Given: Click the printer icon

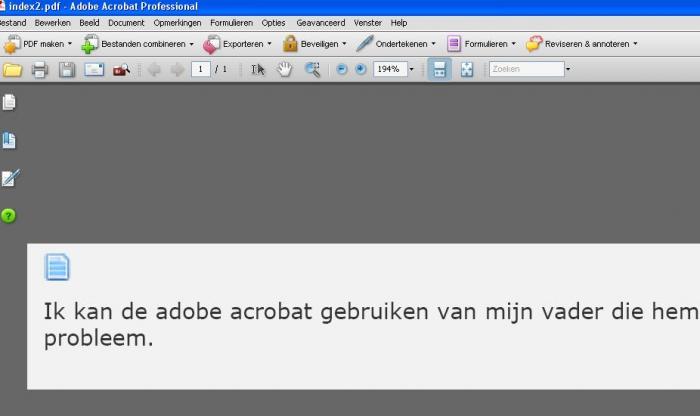Looking at the screenshot, I should click(x=40, y=70).
